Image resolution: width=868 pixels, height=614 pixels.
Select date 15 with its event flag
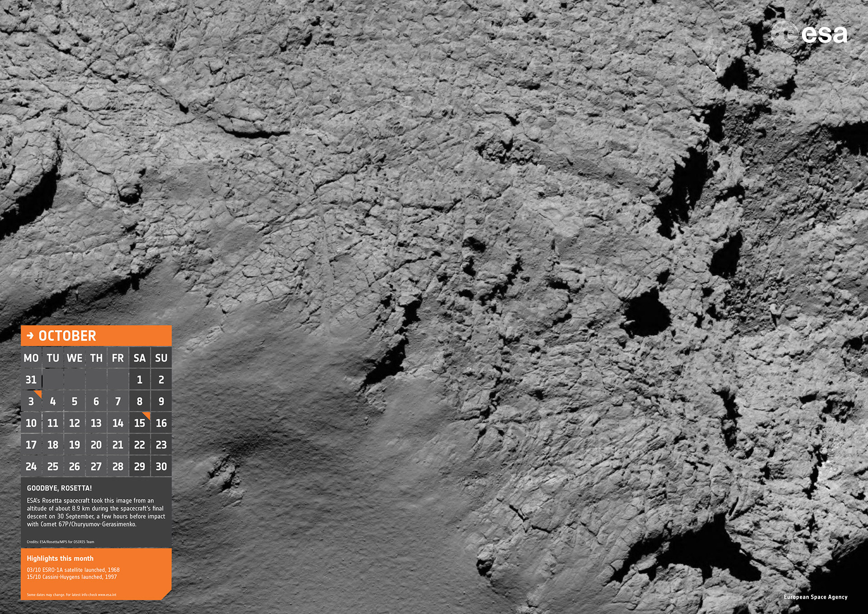pyautogui.click(x=139, y=423)
